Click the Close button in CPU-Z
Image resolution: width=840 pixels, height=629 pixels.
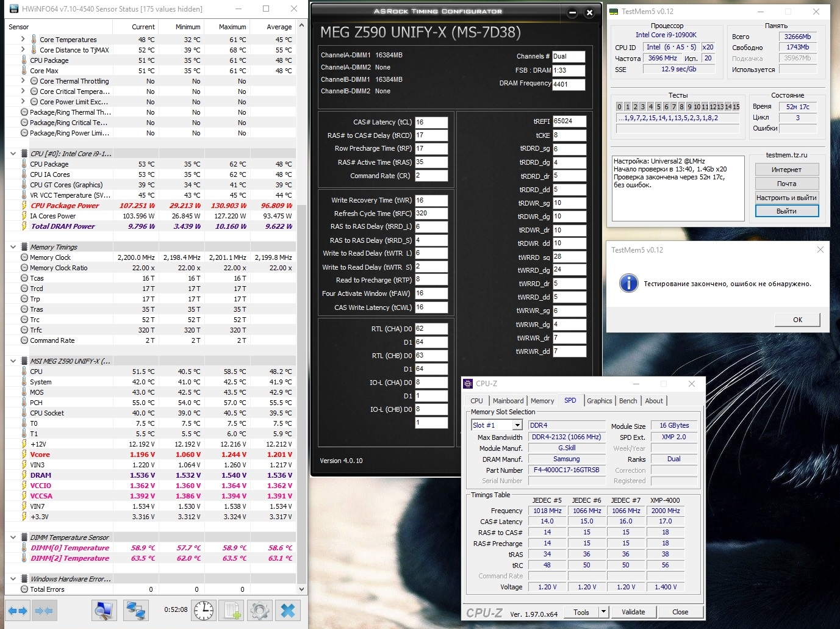pyautogui.click(x=680, y=612)
